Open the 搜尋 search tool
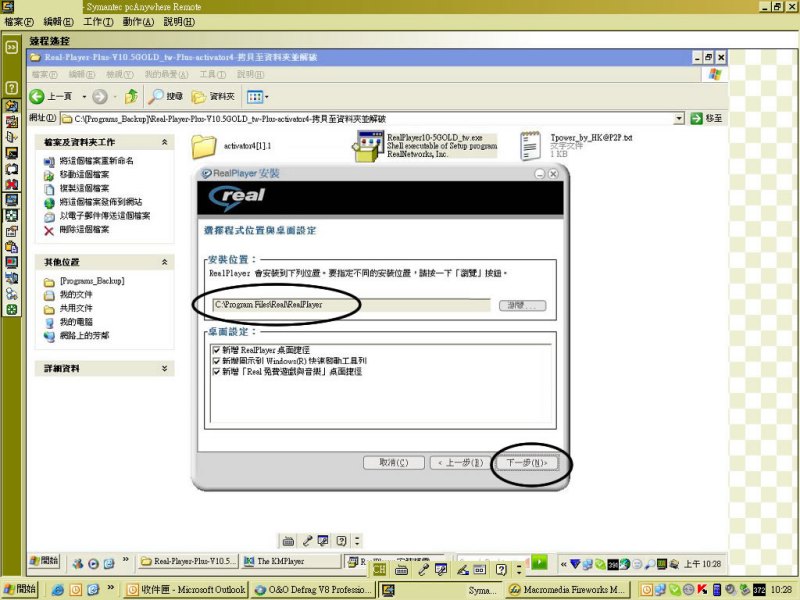800x600 pixels. pos(165,96)
